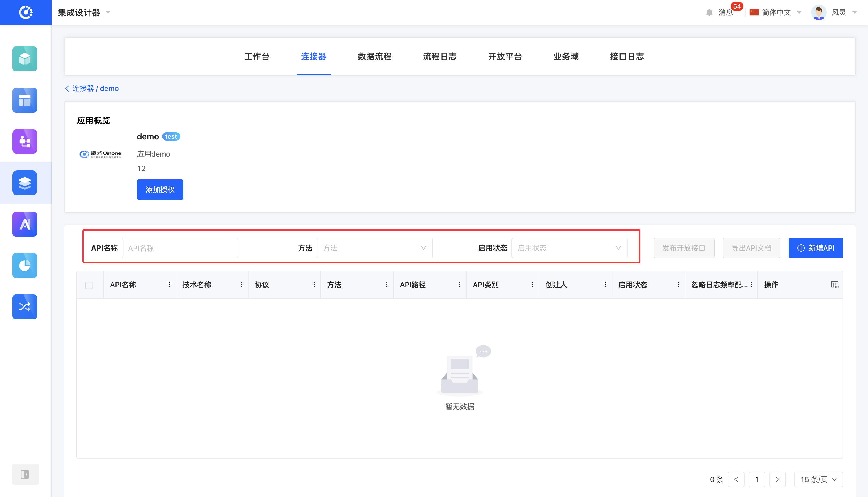Image resolution: width=868 pixels, height=497 pixels.
Task: Expand the 启用状态 dropdown filter
Action: (569, 248)
